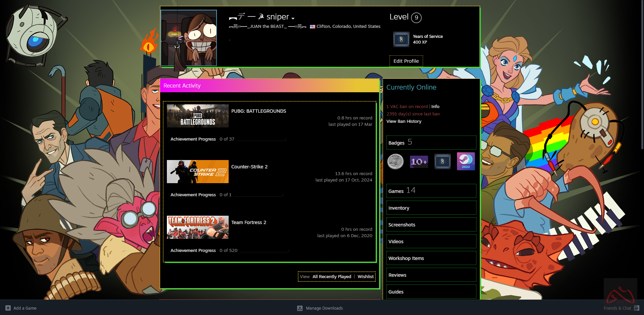This screenshot has width=644, height=315.
Task: Open the View Ban History link
Action: [404, 121]
